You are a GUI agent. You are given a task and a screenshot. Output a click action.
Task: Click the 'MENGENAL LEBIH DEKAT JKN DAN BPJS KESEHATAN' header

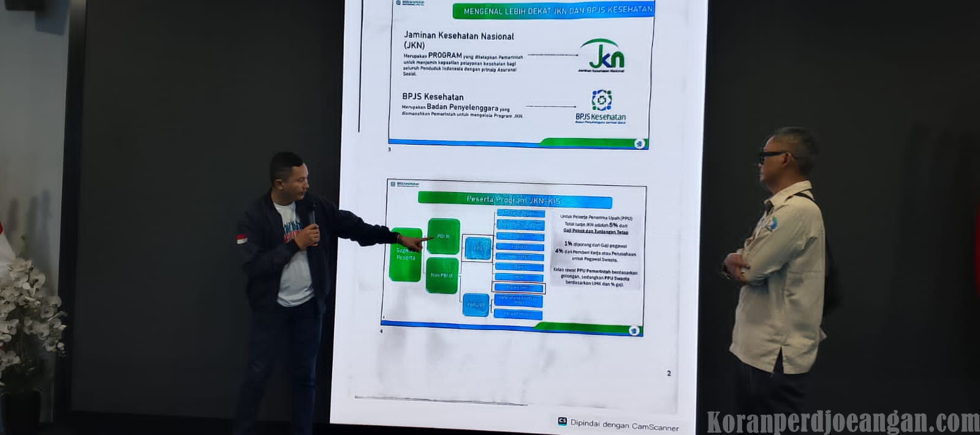(x=555, y=10)
